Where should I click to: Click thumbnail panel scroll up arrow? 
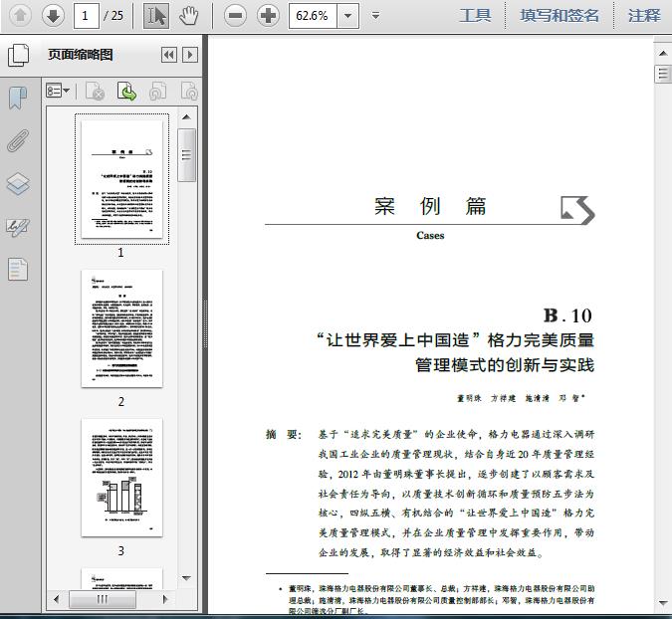(x=186, y=117)
